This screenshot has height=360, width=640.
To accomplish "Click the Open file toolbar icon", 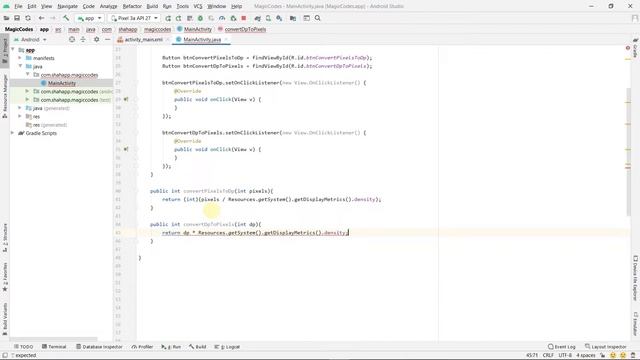I will click(x=6, y=18).
